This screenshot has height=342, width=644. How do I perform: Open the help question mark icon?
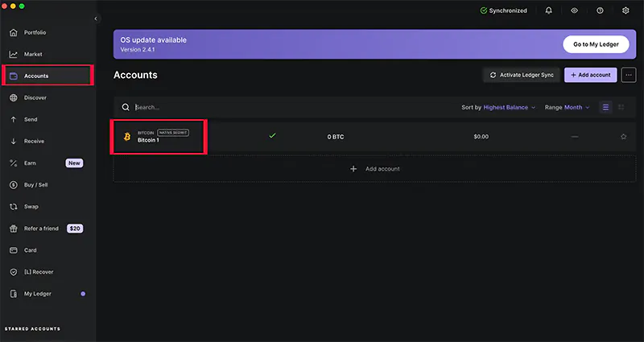click(600, 10)
